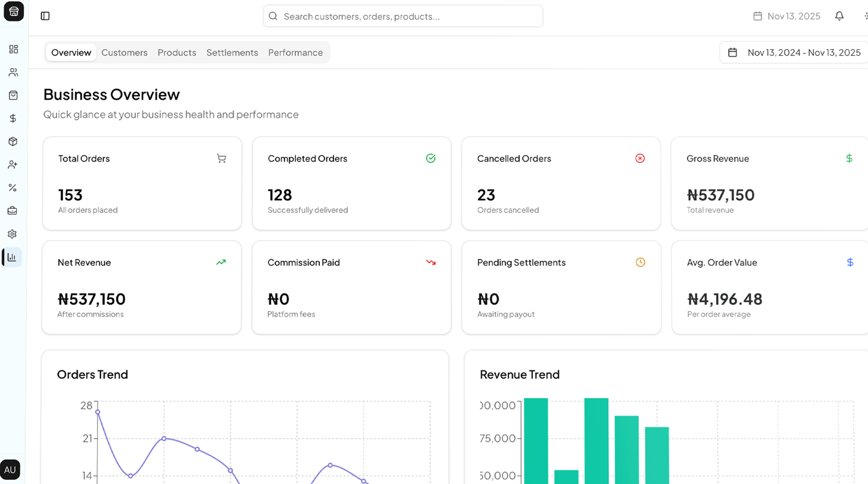Open the add-user icon in sidebar
This screenshot has width=868, height=484.
13,165
